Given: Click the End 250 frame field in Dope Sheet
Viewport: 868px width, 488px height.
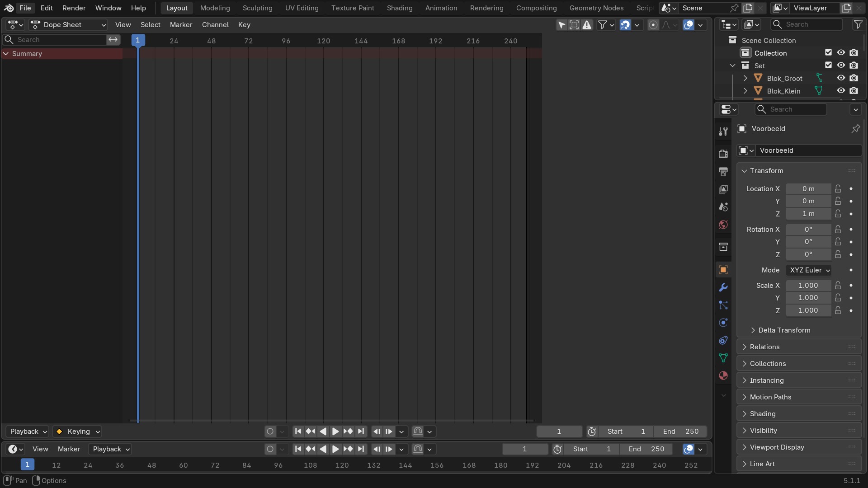Looking at the screenshot, I should 680,432.
